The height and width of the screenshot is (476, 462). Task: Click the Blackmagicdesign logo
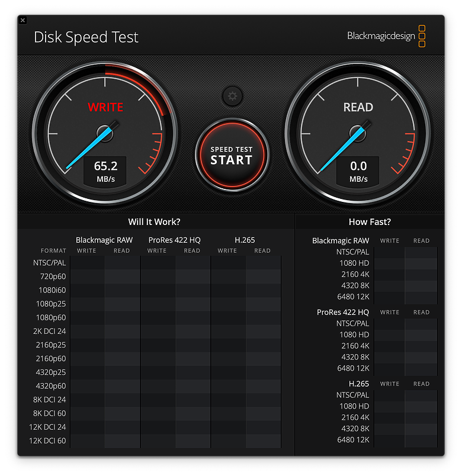pyautogui.click(x=386, y=36)
